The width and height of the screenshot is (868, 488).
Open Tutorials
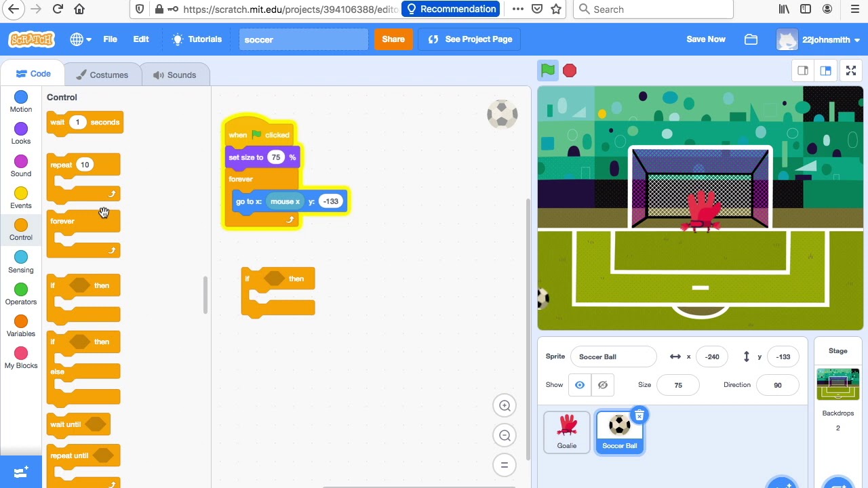tap(197, 39)
